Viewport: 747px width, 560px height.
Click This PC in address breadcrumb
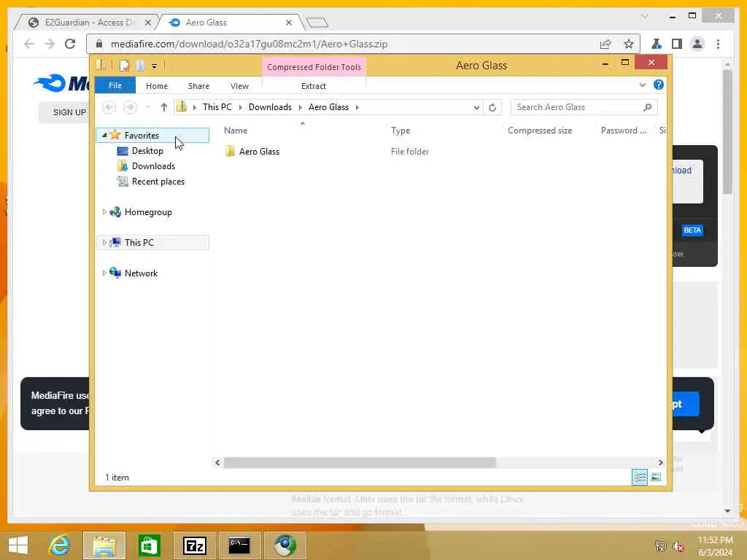point(217,107)
